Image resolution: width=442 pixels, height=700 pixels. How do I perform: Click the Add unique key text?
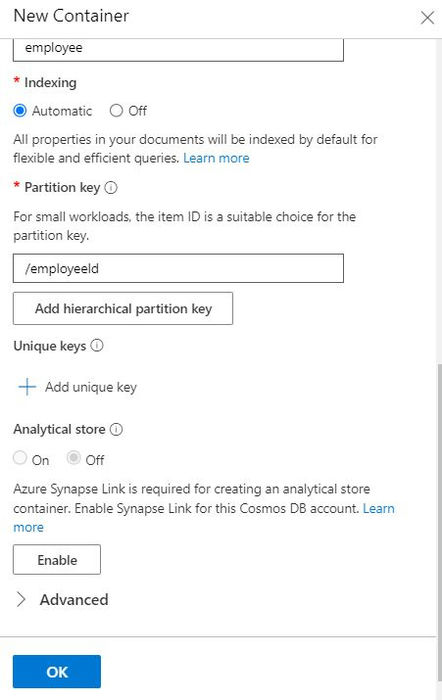[x=91, y=387]
